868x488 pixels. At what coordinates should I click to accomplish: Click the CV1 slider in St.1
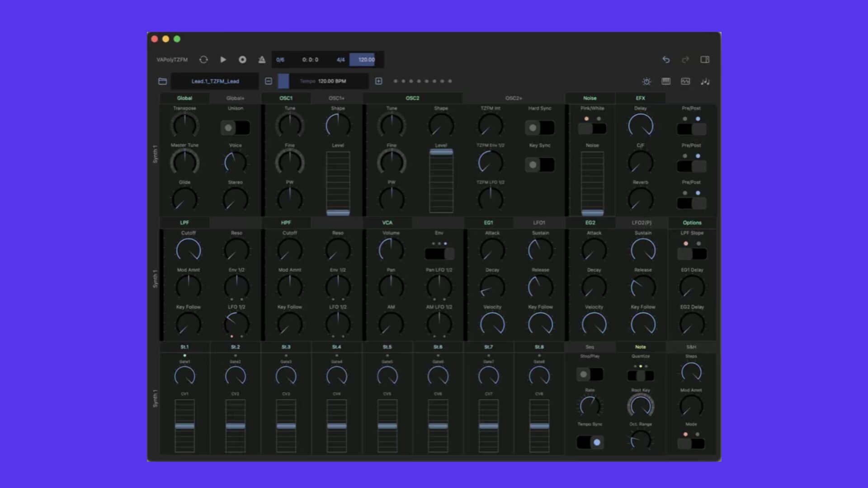point(184,426)
